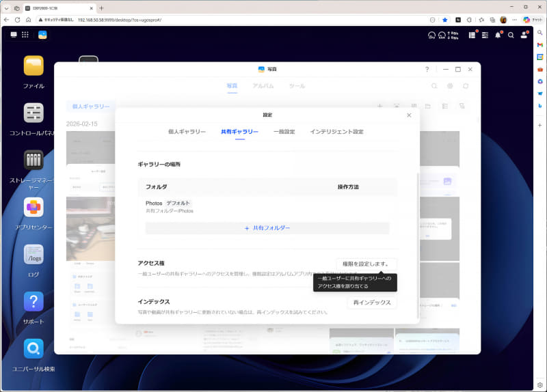
Task: Click the CPU usage gauge icon
Action: pos(431,36)
